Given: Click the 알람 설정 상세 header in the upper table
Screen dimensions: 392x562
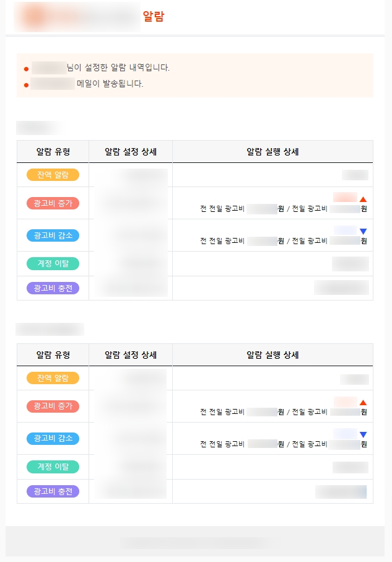Looking at the screenshot, I should tap(131, 152).
